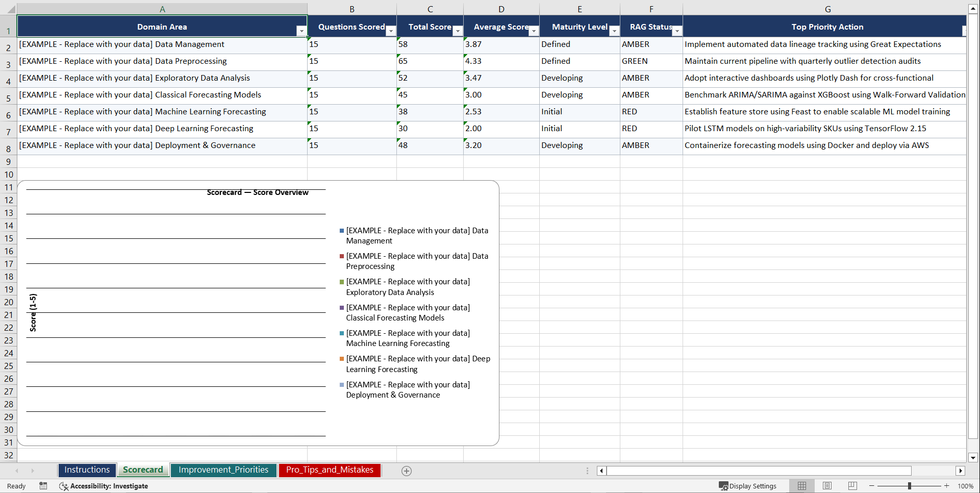Screen dimensions: 980x493
Task: Switch to the Improvement_Priorities sheet tab
Action: coord(223,470)
